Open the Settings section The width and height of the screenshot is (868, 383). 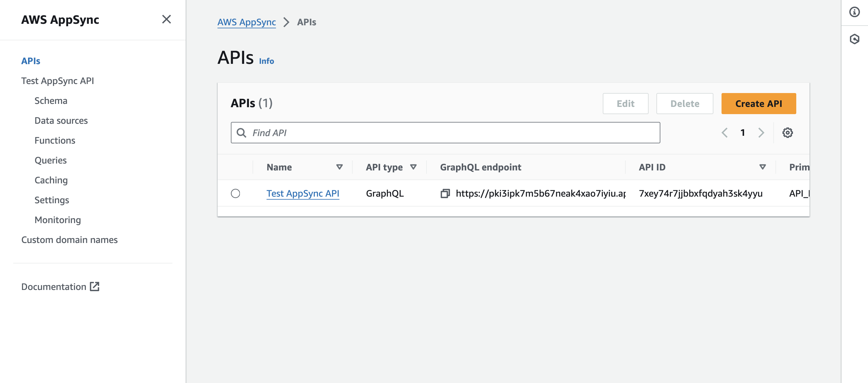52,200
